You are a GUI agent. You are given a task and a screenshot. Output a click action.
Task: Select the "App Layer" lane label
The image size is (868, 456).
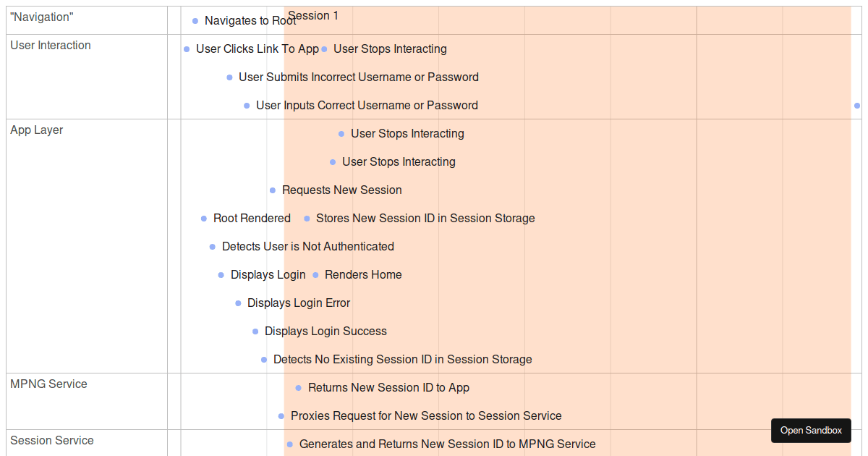(x=36, y=130)
